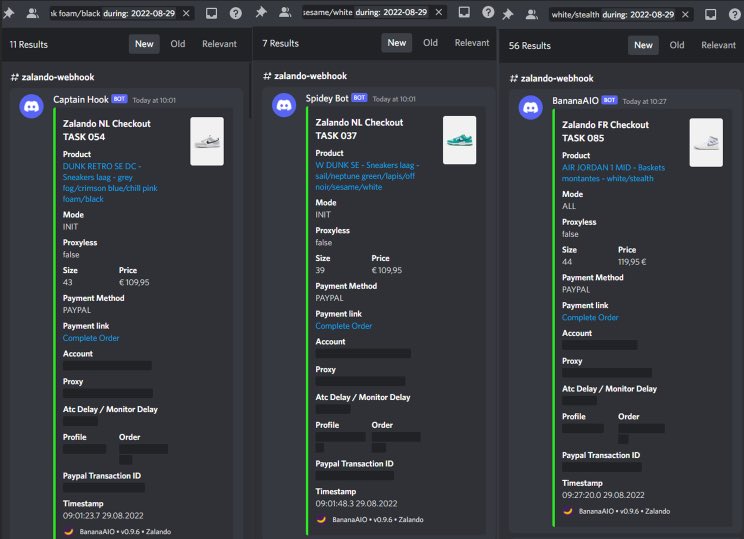
Task: Select Relevant tab in the 7 Results panel
Action: coord(472,43)
